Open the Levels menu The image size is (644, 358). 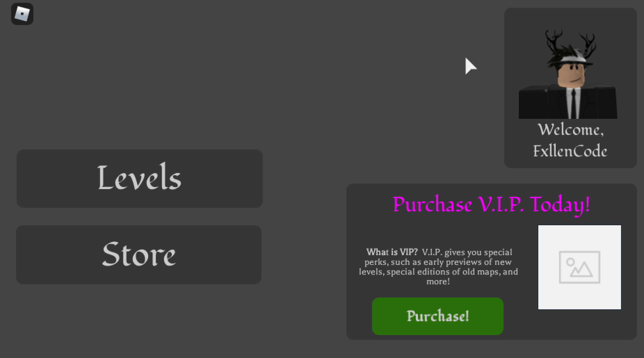click(x=140, y=178)
